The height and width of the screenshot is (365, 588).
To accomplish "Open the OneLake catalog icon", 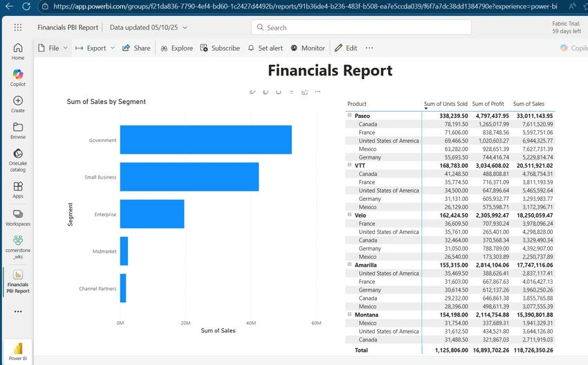I will point(17,154).
